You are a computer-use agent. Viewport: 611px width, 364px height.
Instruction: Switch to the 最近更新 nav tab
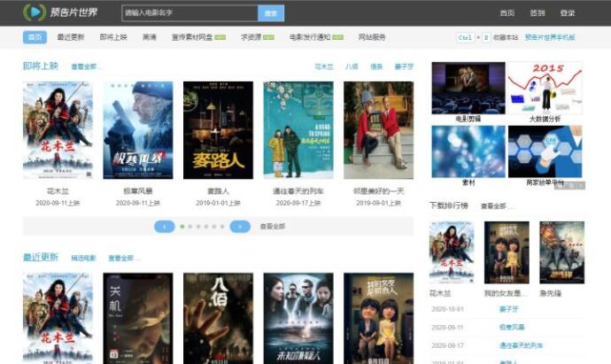click(71, 37)
